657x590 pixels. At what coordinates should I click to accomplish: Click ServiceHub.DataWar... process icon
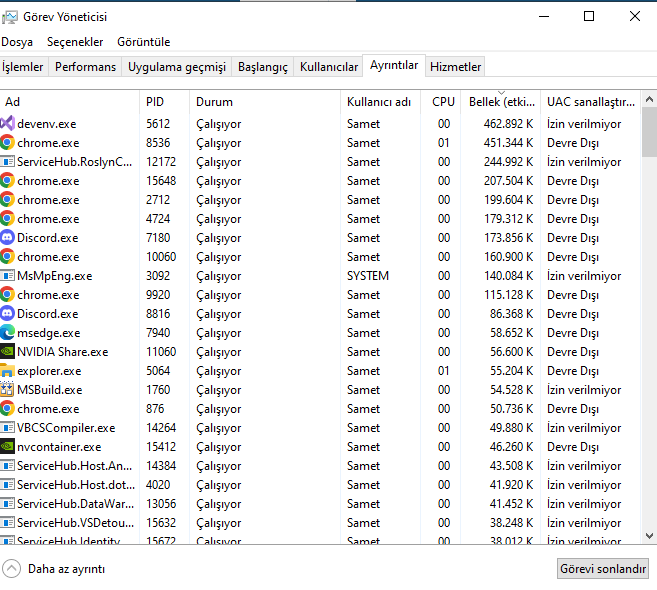coord(8,504)
